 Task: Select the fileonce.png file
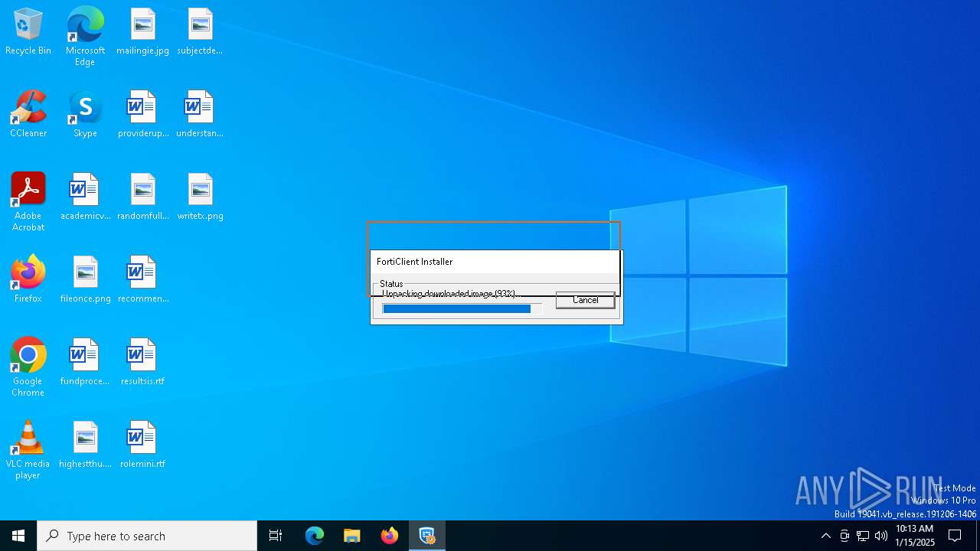click(x=85, y=280)
